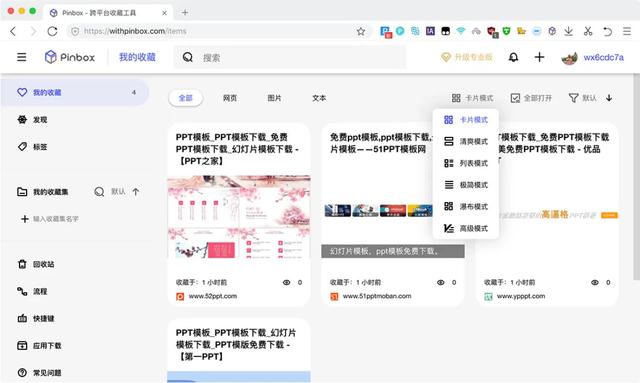Select 我的收藏 in the sidebar
This screenshot has width=640, height=383.
[75, 93]
